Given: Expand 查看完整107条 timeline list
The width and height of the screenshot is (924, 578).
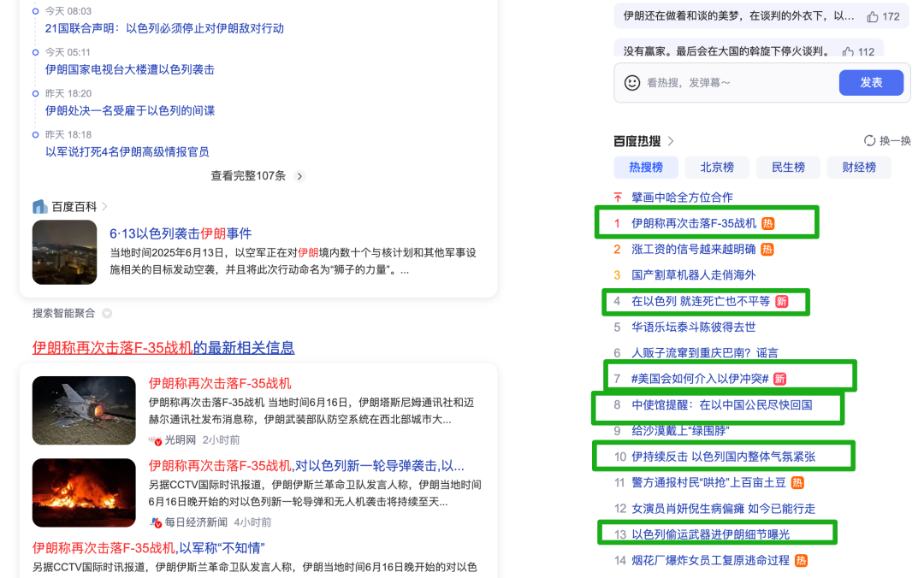Looking at the screenshot, I should pyautogui.click(x=258, y=176).
